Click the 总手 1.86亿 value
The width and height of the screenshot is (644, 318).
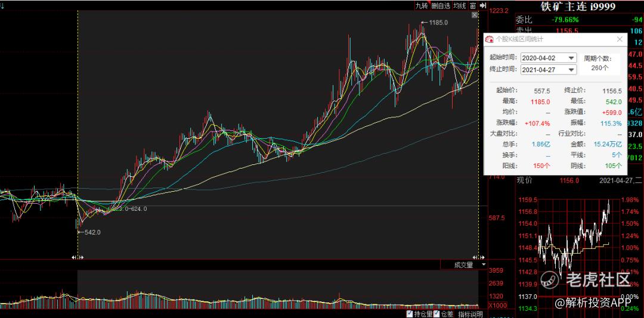pyautogui.click(x=541, y=145)
